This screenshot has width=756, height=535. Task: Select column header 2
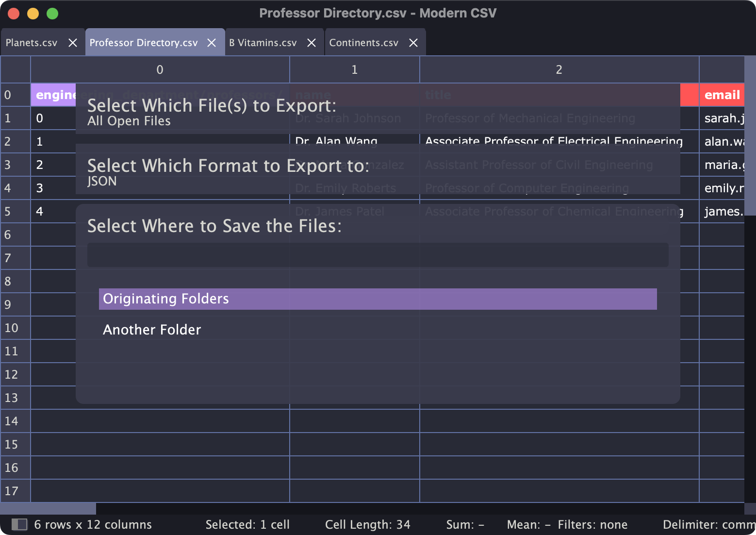559,69
